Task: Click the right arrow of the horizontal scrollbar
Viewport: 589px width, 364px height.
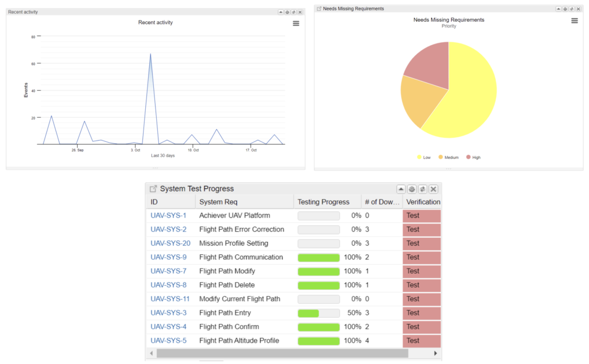Action: (x=435, y=353)
